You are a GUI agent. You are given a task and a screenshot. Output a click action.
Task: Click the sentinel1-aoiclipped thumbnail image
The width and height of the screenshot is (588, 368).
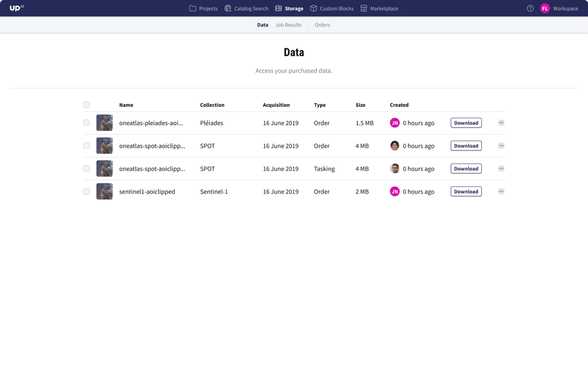coord(104,191)
